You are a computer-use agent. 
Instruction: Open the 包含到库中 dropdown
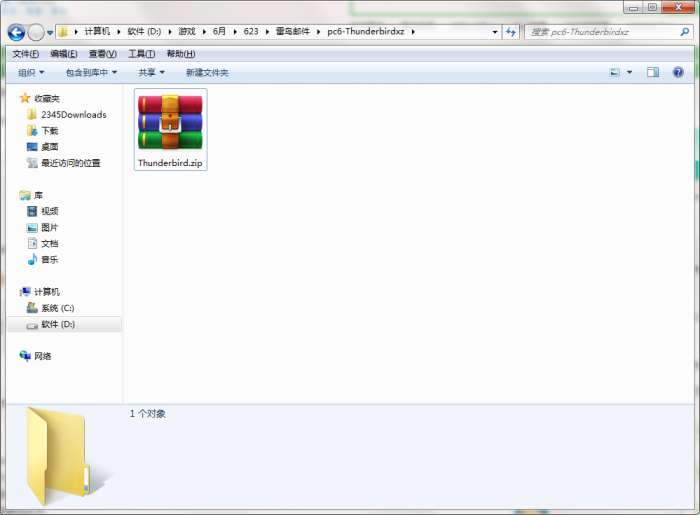click(x=91, y=72)
